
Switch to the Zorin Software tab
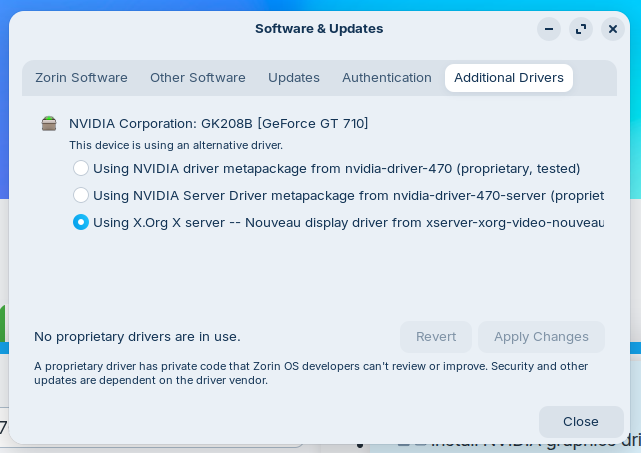coord(81,78)
